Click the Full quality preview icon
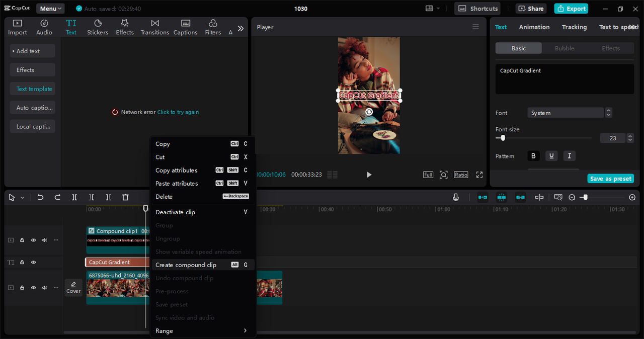This screenshot has width=644, height=339. [x=428, y=175]
